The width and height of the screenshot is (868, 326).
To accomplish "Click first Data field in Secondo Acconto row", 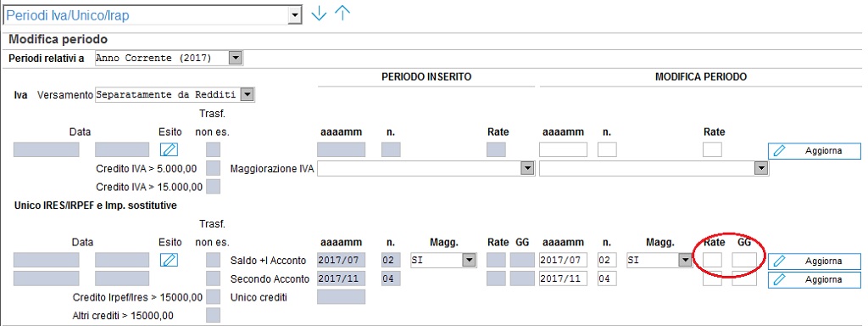I will 47,278.
